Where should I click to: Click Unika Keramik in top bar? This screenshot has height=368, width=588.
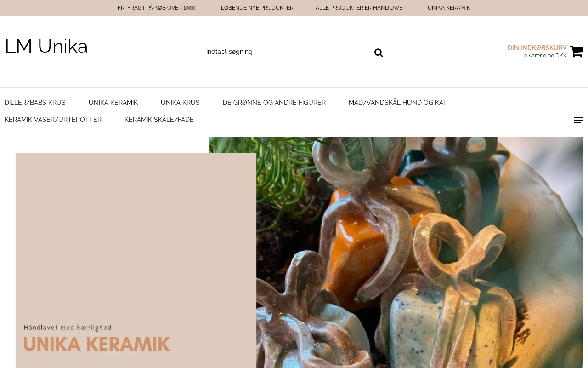point(449,8)
